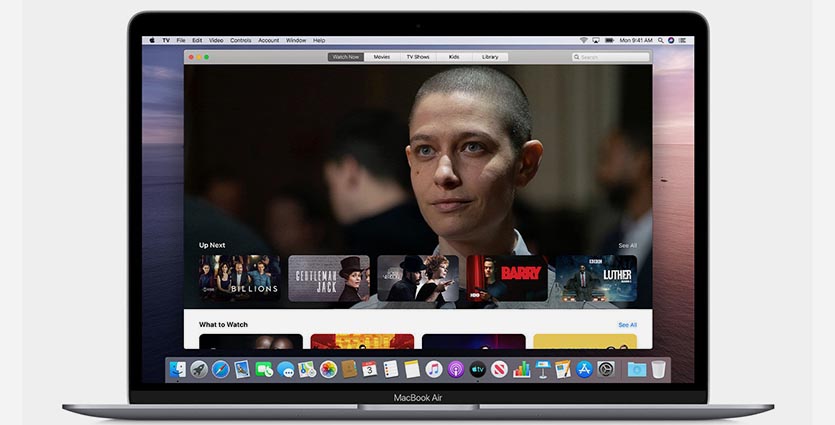Switch to the Library tab
835x425 pixels.
click(x=490, y=57)
